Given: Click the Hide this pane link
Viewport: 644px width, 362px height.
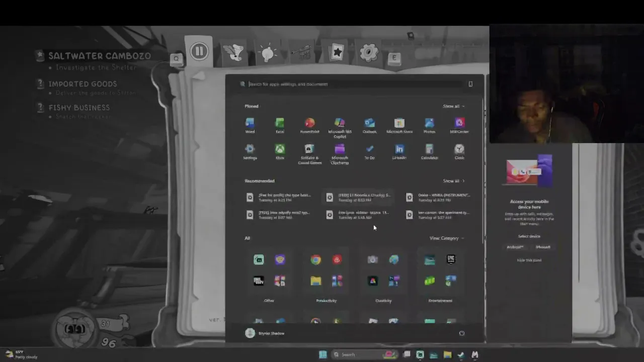Looking at the screenshot, I should pos(529,260).
